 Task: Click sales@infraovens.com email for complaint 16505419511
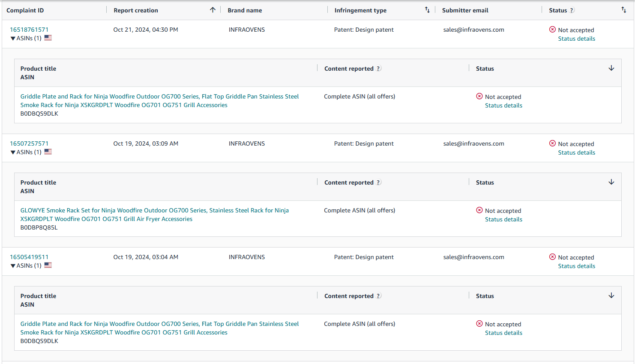tap(474, 257)
